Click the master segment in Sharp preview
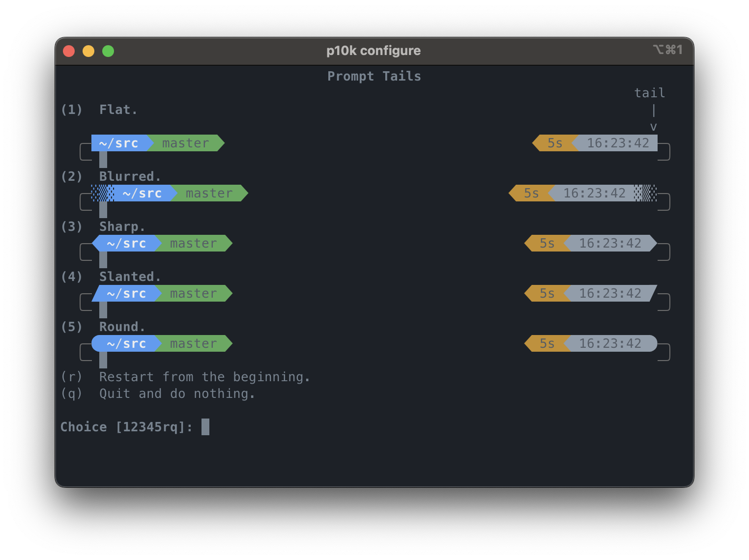749x560 pixels. tap(194, 243)
